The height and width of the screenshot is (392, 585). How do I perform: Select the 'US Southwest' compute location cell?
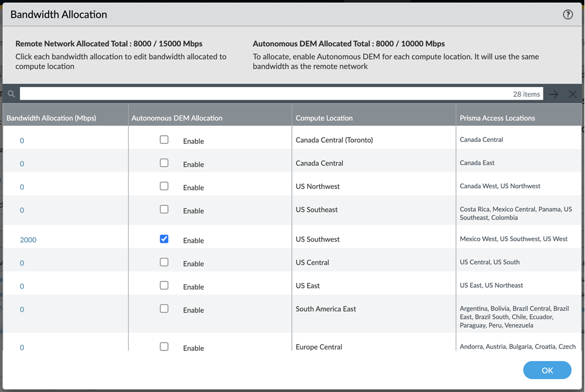[318, 239]
